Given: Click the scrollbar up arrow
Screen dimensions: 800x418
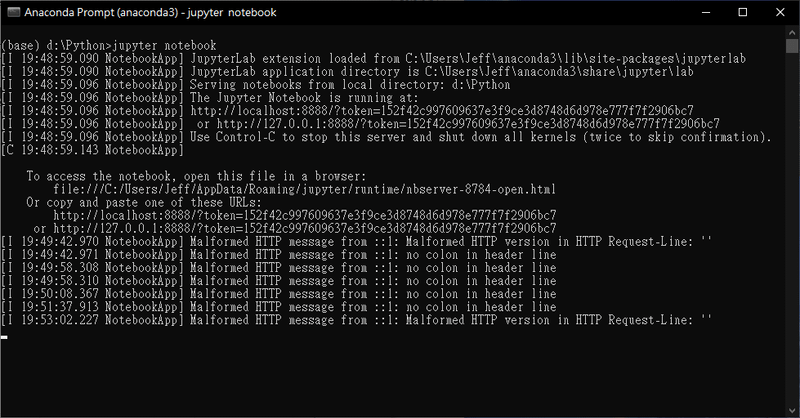Looking at the screenshot, I should tap(792, 32).
